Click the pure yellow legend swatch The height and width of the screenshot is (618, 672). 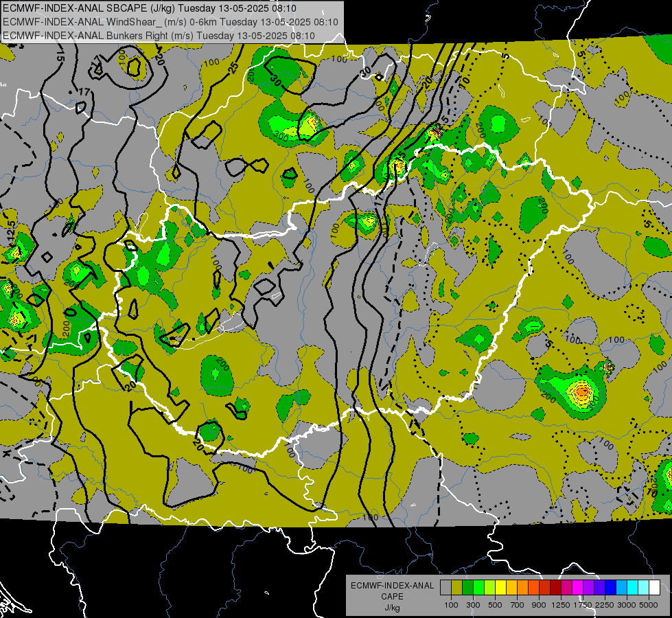coord(500,587)
